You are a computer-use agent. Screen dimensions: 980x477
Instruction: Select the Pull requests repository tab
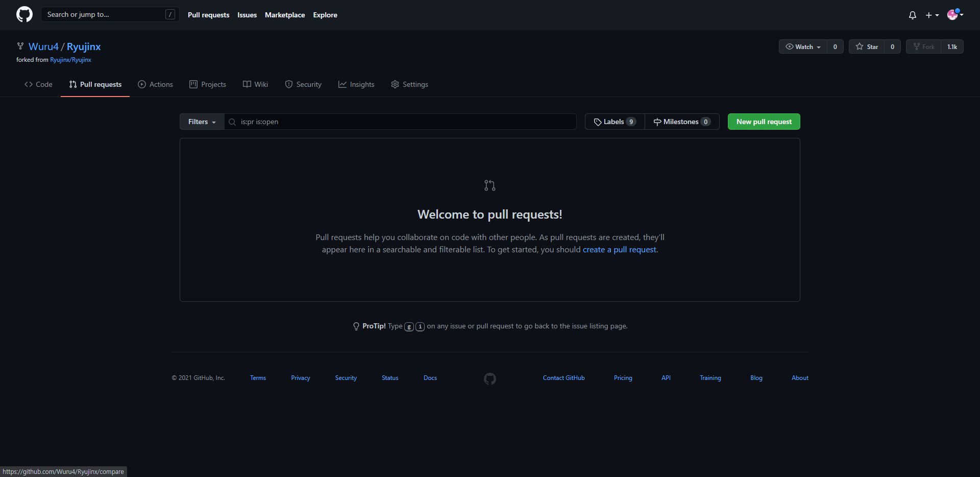[95, 84]
